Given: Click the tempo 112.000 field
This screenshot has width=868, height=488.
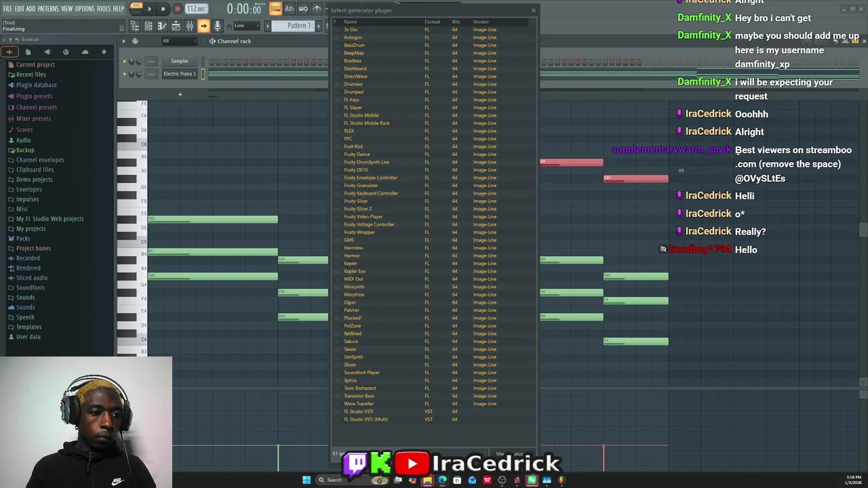Looking at the screenshot, I should click(196, 9).
